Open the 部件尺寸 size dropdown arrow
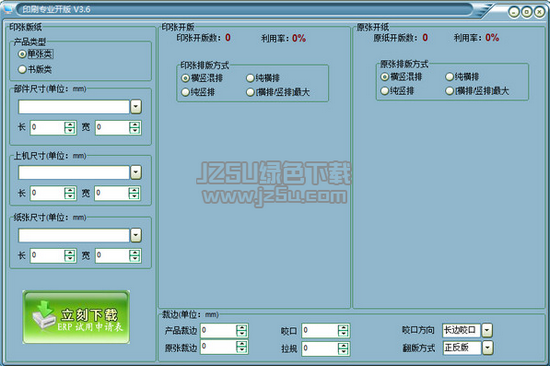This screenshot has height=366, width=550. [x=136, y=107]
